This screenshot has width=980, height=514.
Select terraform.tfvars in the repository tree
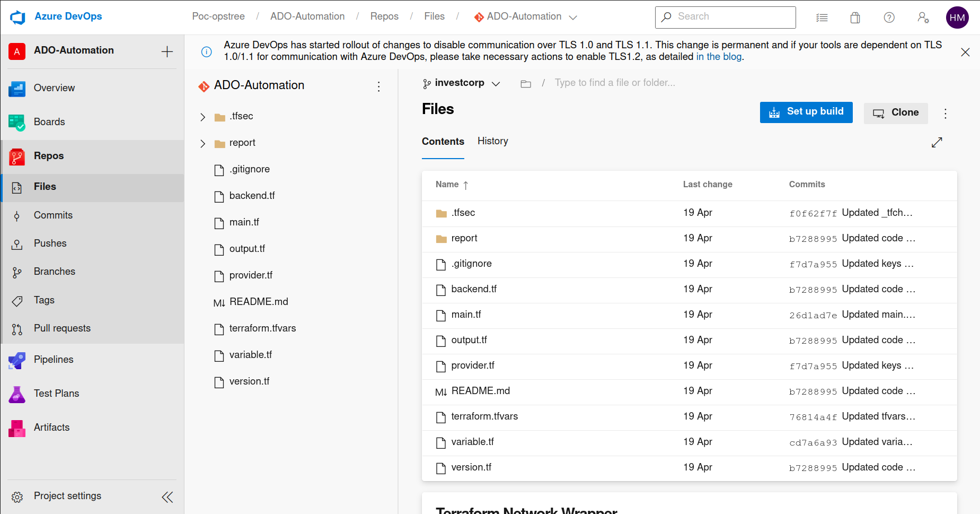[x=262, y=329]
